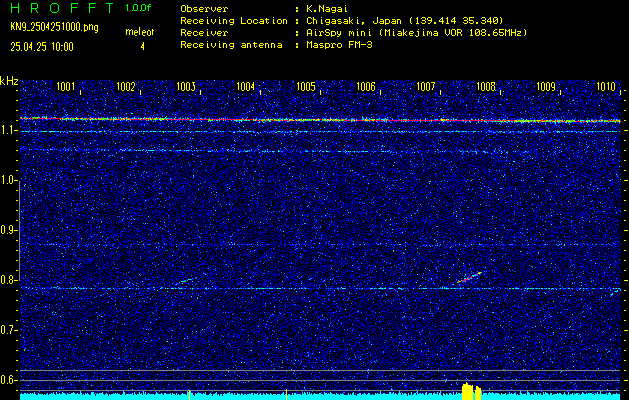Click the 1006 time marker
Image resolution: width=629 pixels, height=400 pixels.
pos(366,87)
